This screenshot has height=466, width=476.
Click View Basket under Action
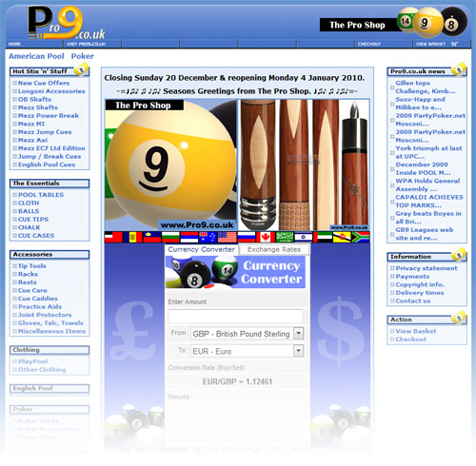(x=416, y=331)
